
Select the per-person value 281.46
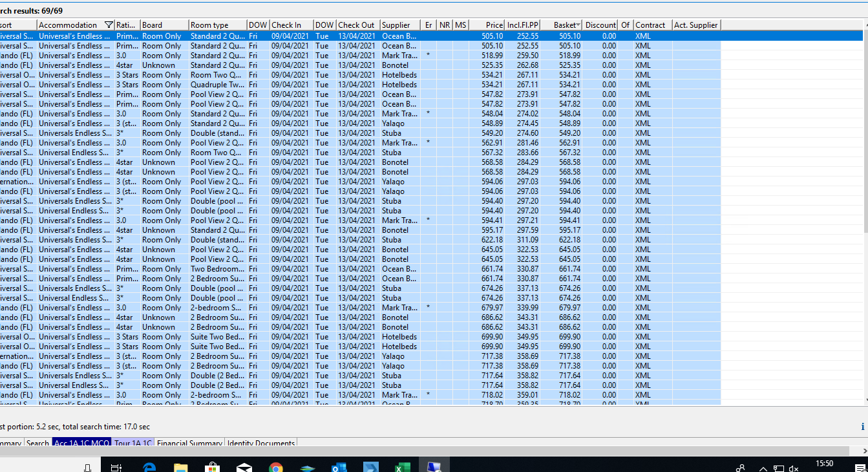(527, 143)
